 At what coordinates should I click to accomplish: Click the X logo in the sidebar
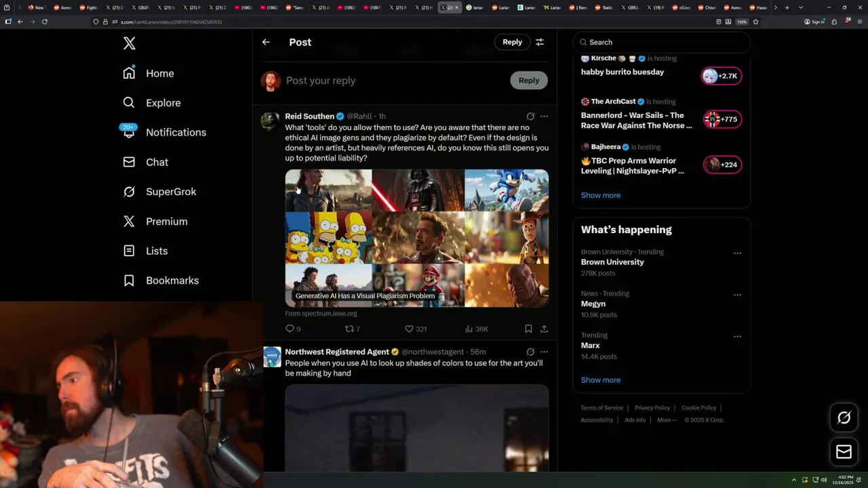pyautogui.click(x=130, y=43)
